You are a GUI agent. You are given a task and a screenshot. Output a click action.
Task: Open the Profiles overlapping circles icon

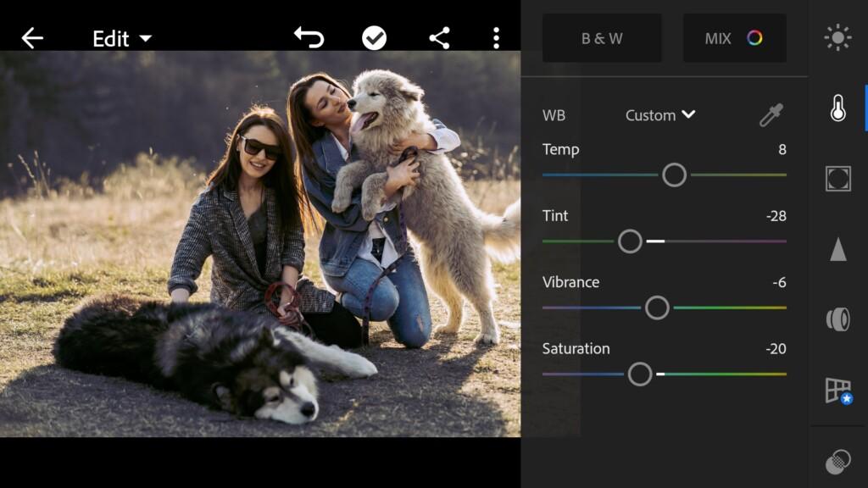[x=838, y=462]
